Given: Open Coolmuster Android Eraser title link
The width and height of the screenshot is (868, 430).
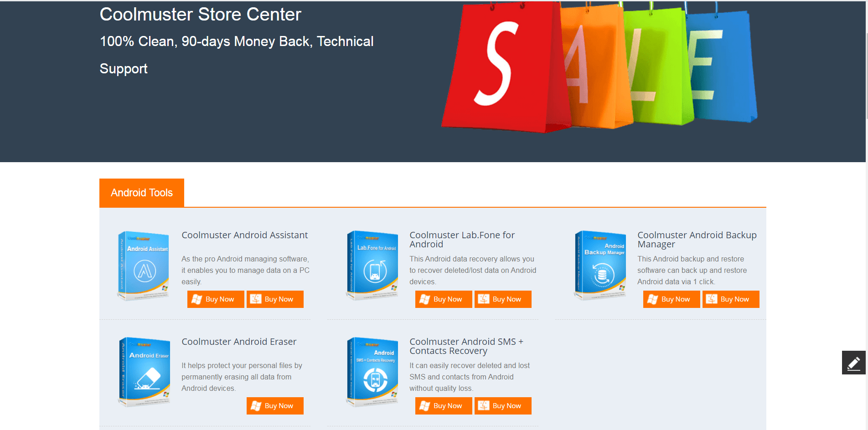Looking at the screenshot, I should pyautogui.click(x=239, y=342).
